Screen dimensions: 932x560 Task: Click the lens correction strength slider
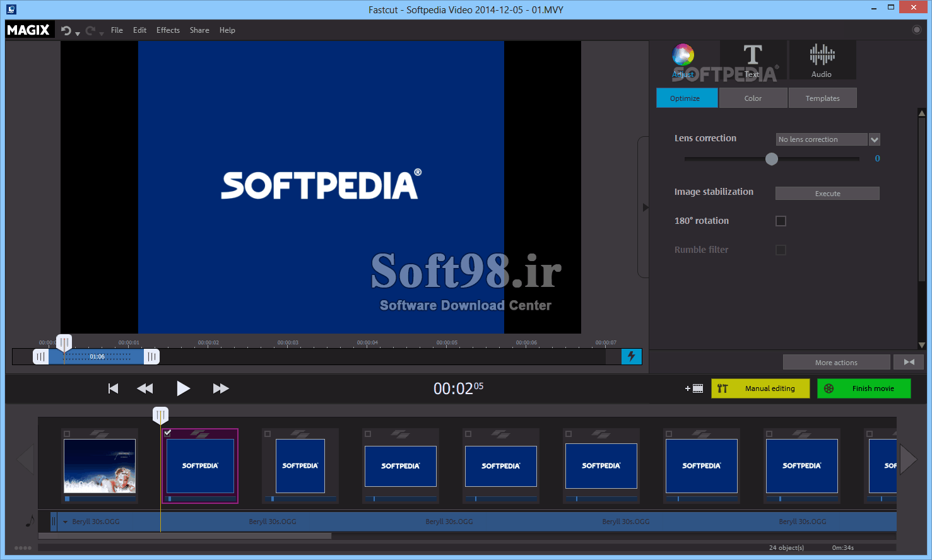pos(772,159)
